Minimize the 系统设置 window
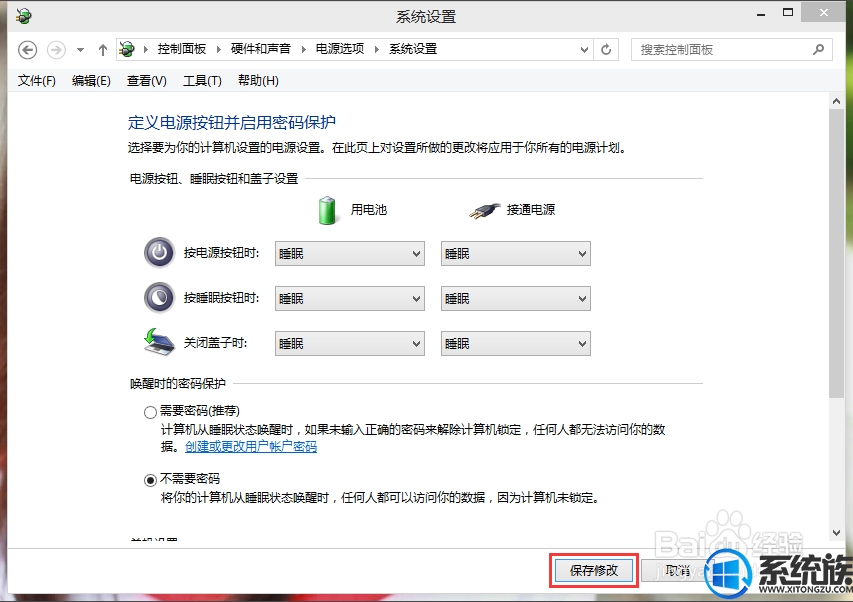 [761, 14]
